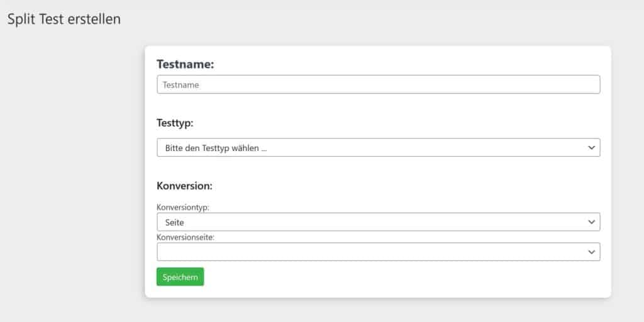Open the Konversiontyp dropdown showing Seite
Image resolution: width=644 pixels, height=322 pixels.
[x=378, y=222]
